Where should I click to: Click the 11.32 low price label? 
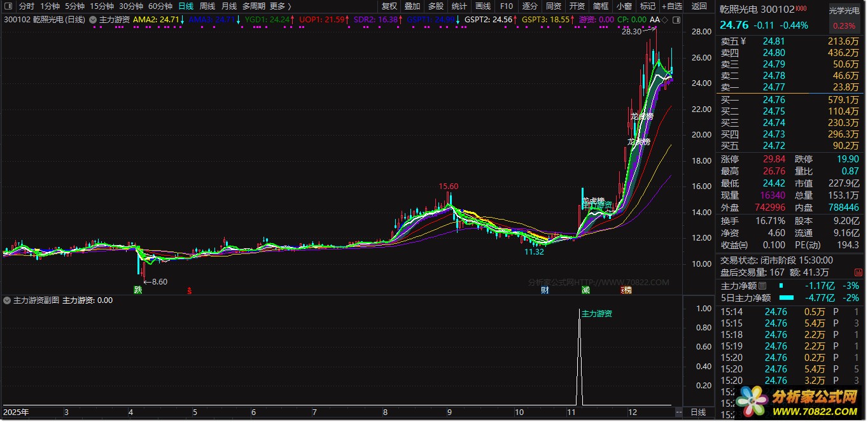(x=535, y=252)
